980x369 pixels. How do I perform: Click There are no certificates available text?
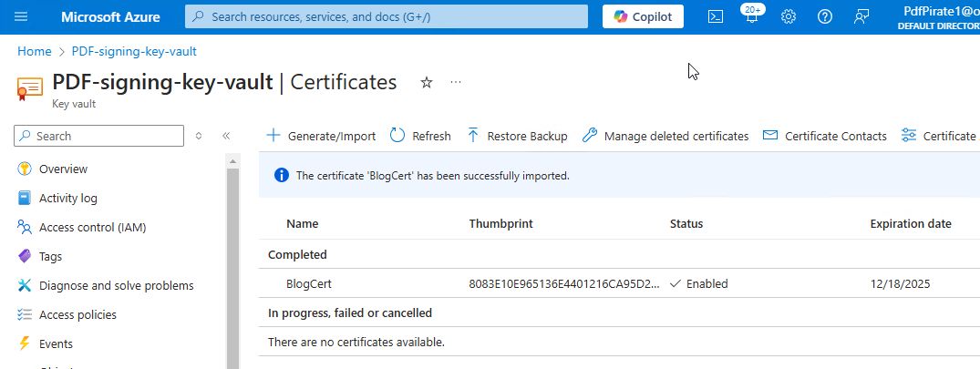[356, 343]
